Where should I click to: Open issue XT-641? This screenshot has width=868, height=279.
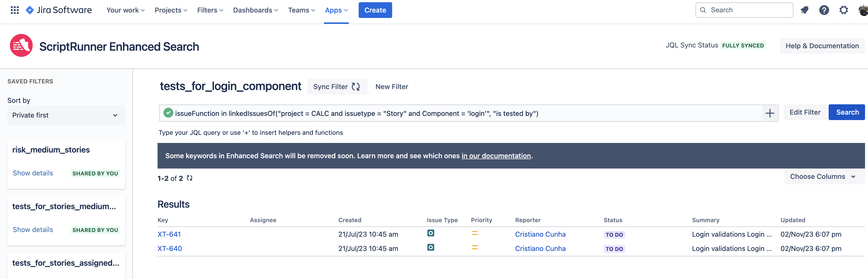169,234
